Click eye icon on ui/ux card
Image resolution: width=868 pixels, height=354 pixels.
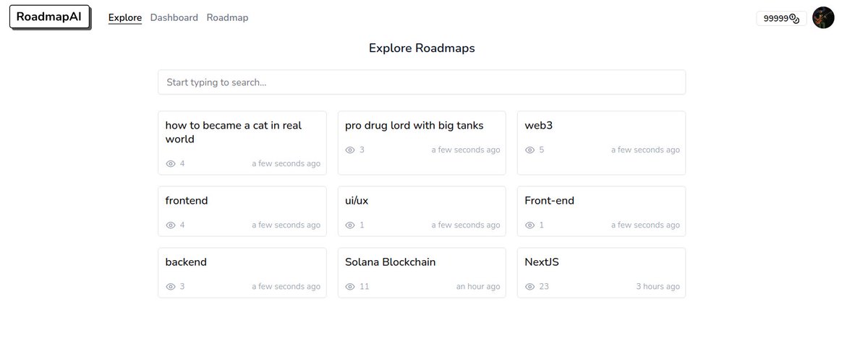point(350,225)
